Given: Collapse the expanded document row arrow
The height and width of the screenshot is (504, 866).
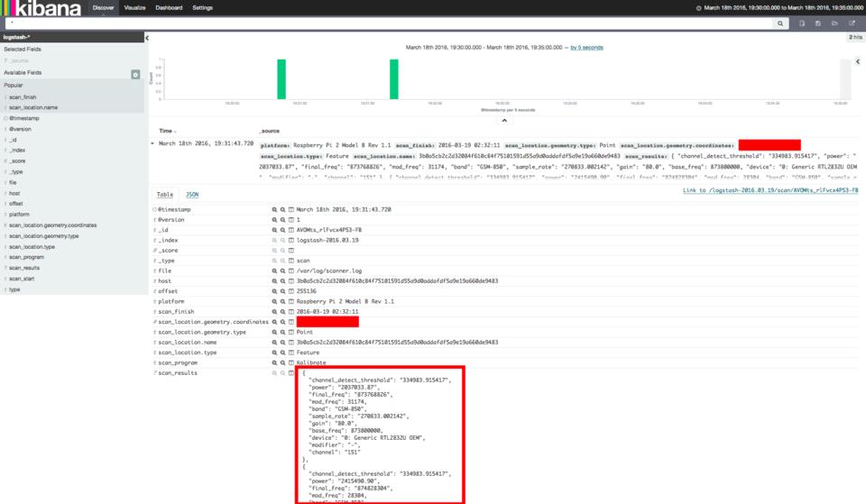Looking at the screenshot, I should [x=152, y=143].
